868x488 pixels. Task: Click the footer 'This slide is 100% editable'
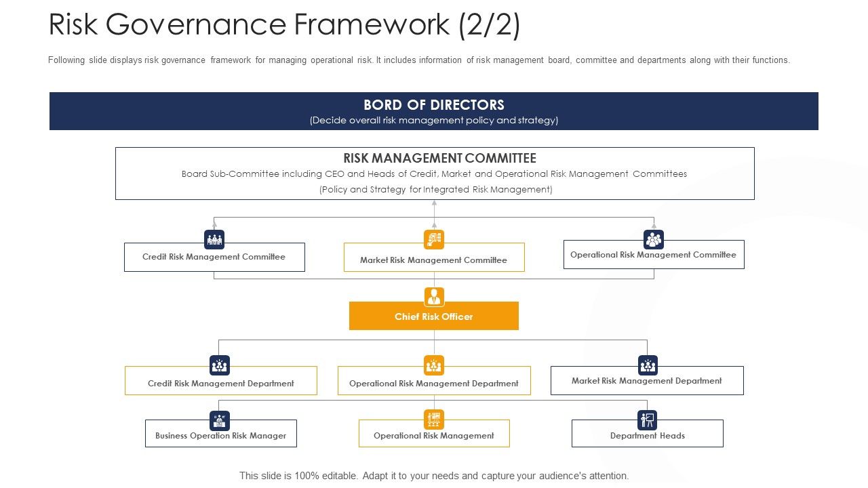tap(434, 476)
